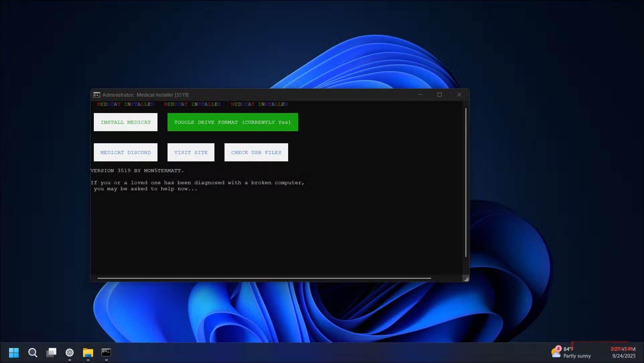Click the horizontal scrollbar at console bottom

click(264, 278)
